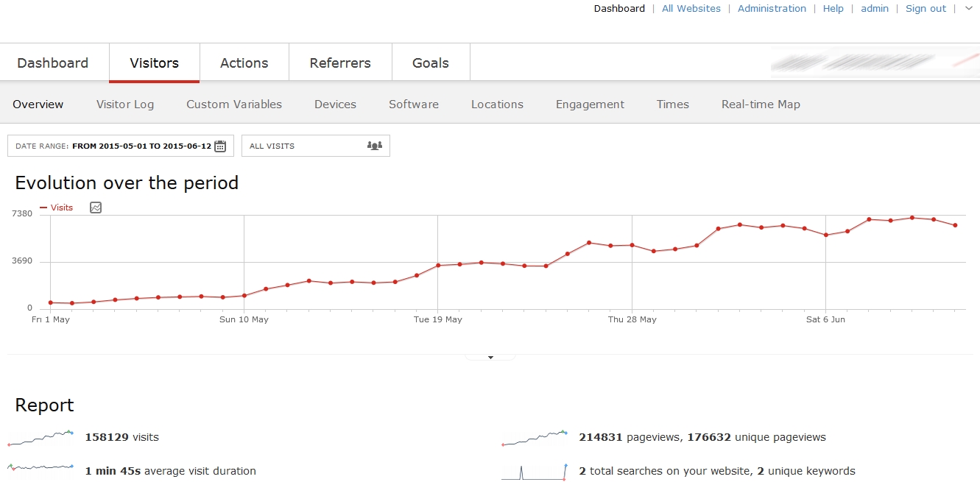This screenshot has height=482, width=980.
Task: Open the top-right user menu chevron
Action: (968, 9)
